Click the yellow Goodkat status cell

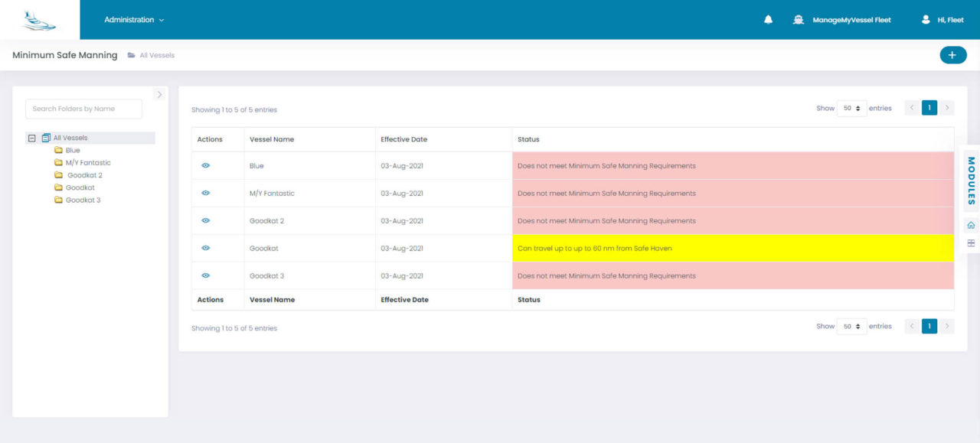[732, 249]
